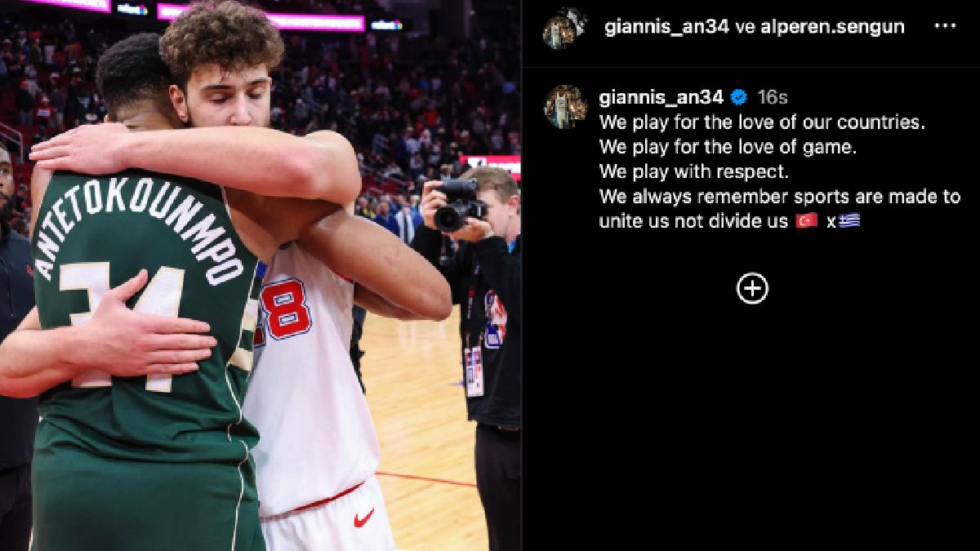
Task: Open alperen.sengun profile link in header
Action: pyautogui.click(x=832, y=27)
